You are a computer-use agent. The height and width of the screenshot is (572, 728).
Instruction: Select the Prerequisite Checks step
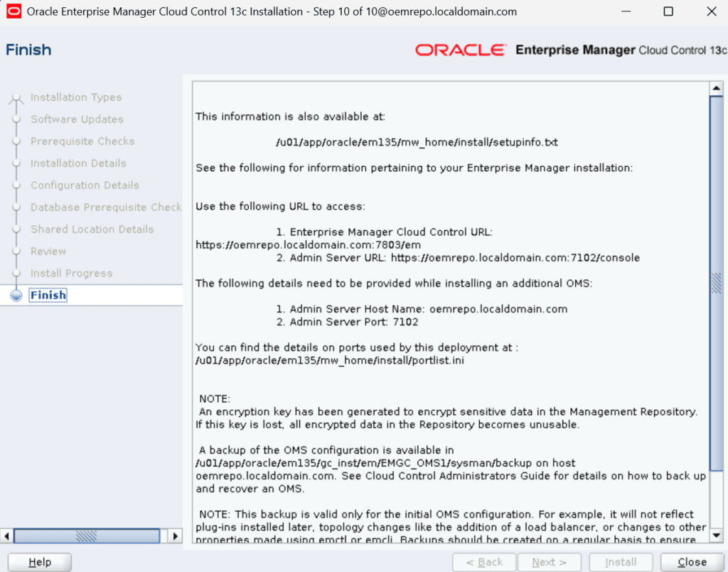[82, 141]
